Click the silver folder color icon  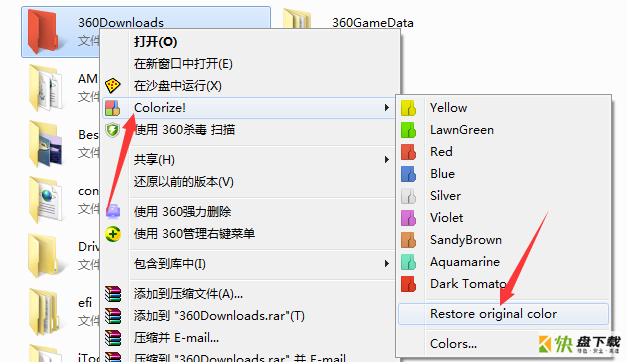[x=409, y=196]
